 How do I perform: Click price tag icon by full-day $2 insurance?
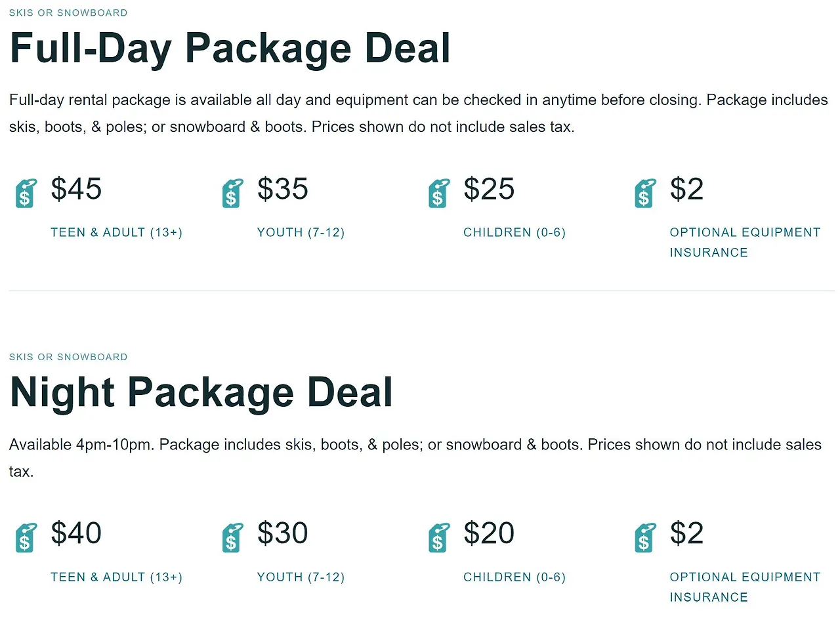(645, 194)
